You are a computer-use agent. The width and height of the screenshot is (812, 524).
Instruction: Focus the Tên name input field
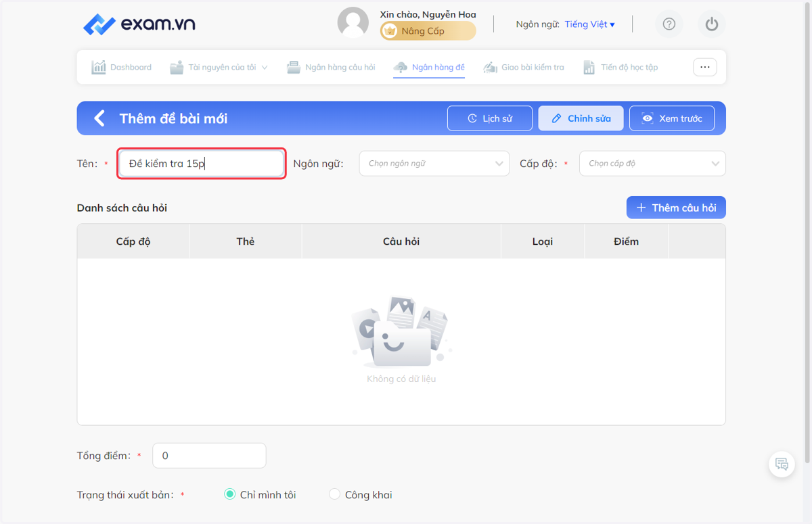pyautogui.click(x=202, y=164)
